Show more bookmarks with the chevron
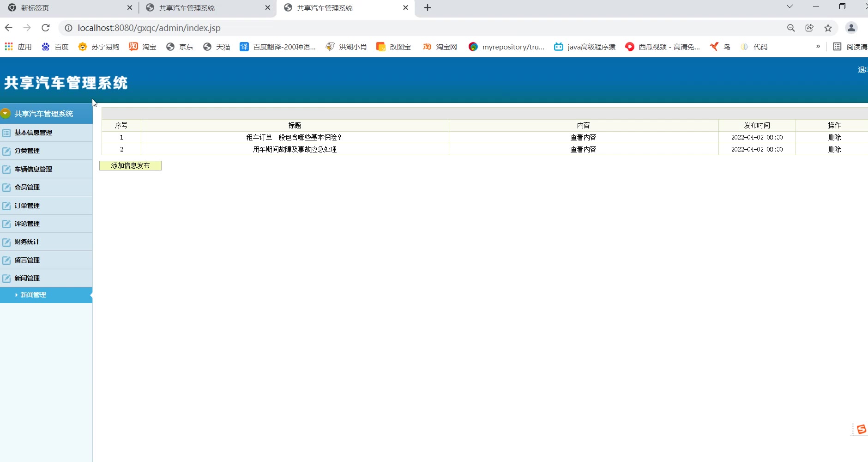868x462 pixels. point(818,46)
